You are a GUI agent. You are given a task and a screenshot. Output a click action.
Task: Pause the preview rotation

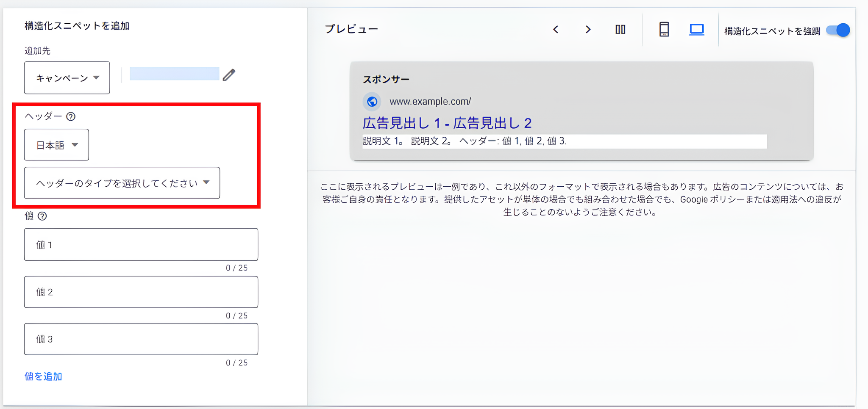(620, 29)
